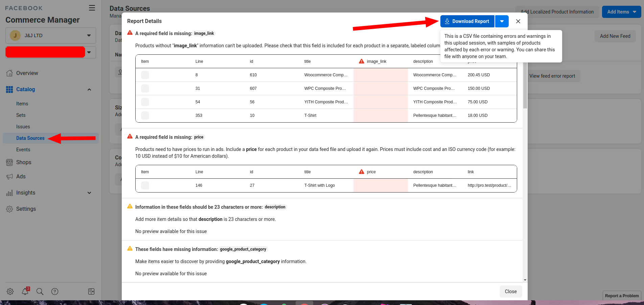The image size is (644, 305).
Task: Open the Download Report dropdown arrow
Action: (502, 21)
